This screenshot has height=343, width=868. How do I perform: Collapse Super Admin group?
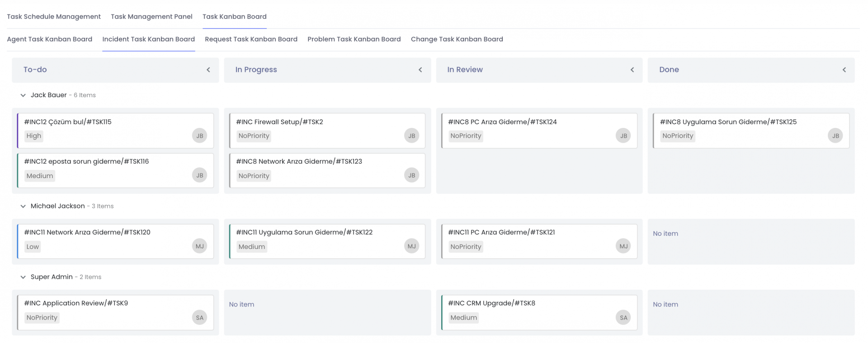click(23, 277)
